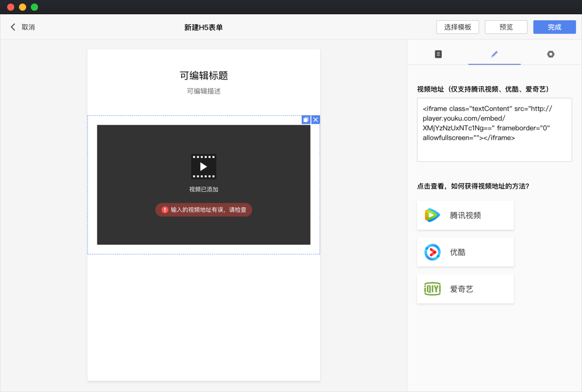
Task: Click the back arrow next to 取消
Action: tap(13, 27)
